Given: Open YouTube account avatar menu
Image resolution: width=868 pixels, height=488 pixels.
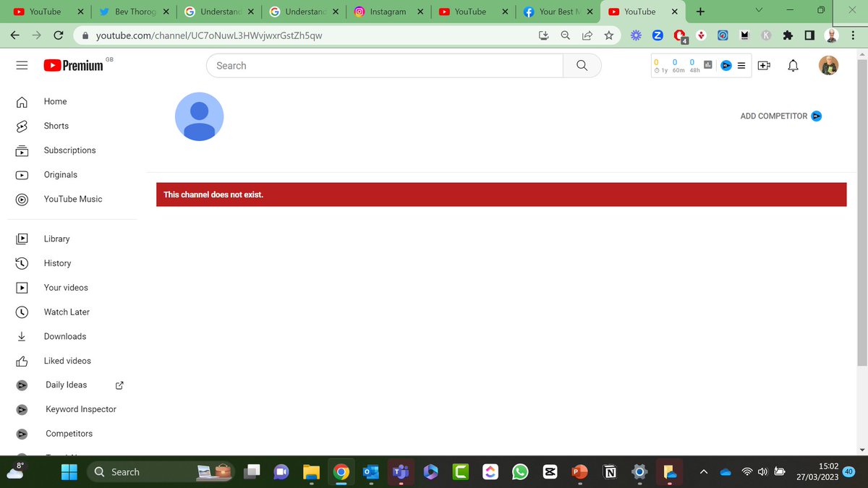Looking at the screenshot, I should tap(829, 66).
